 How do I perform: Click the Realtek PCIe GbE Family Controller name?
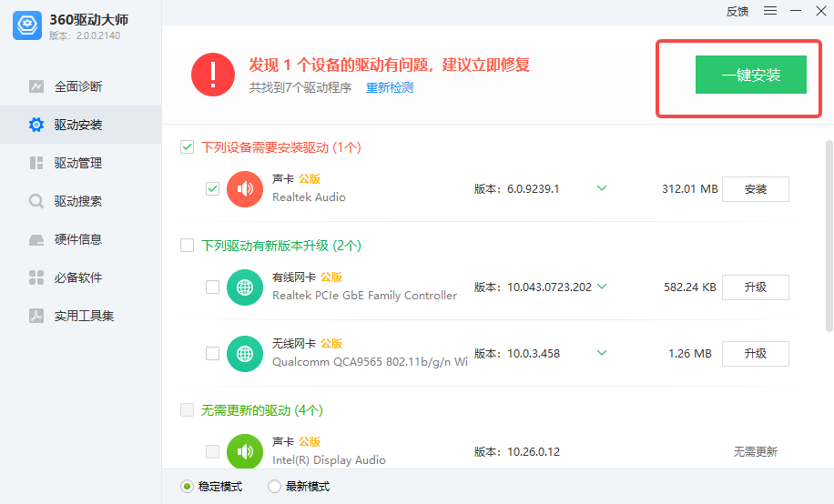(365, 296)
